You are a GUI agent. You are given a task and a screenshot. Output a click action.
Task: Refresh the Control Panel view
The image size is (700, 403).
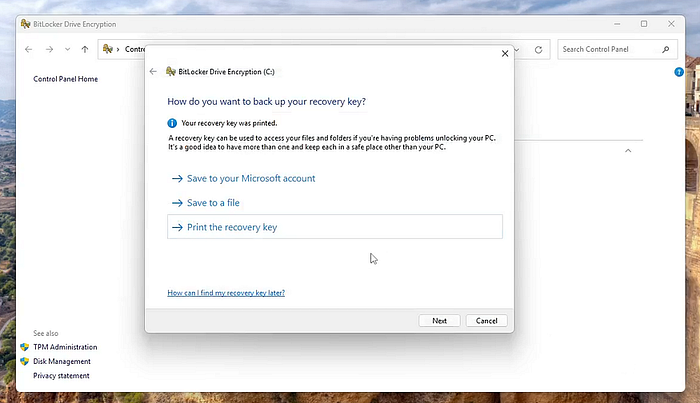538,50
